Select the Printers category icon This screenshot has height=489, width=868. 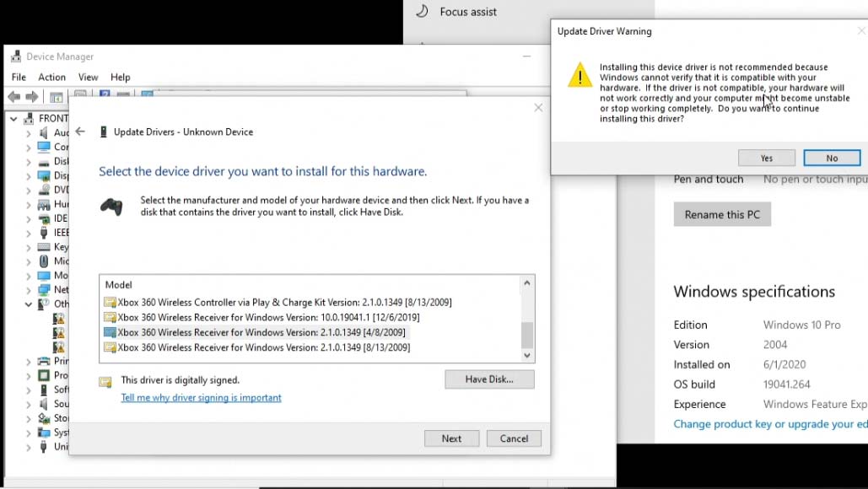point(44,361)
